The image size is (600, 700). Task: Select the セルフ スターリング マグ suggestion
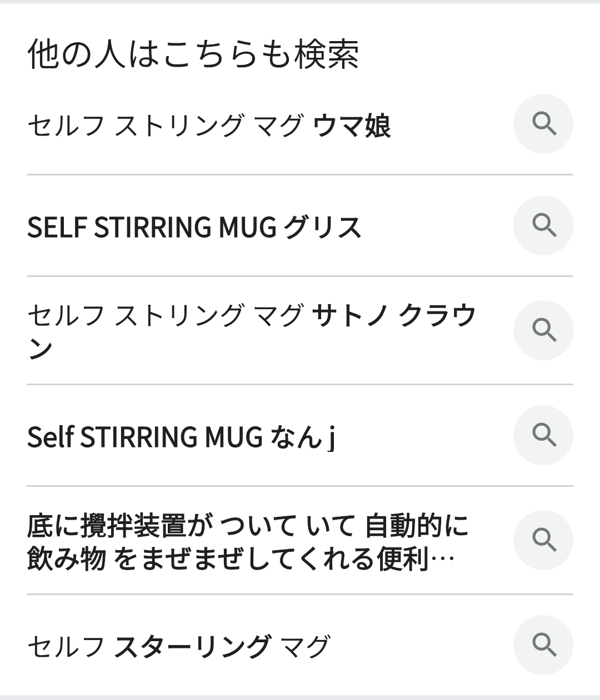178,646
